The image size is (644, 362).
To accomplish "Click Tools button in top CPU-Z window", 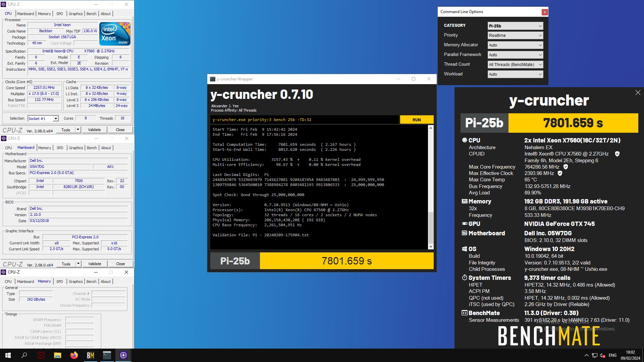I will [x=66, y=130].
